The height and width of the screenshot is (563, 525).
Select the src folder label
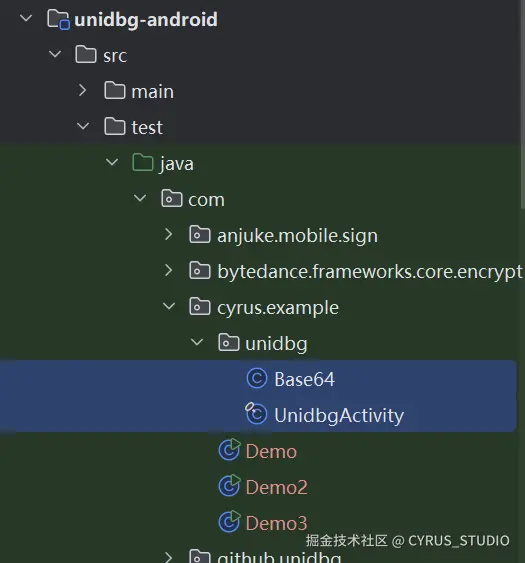point(115,56)
